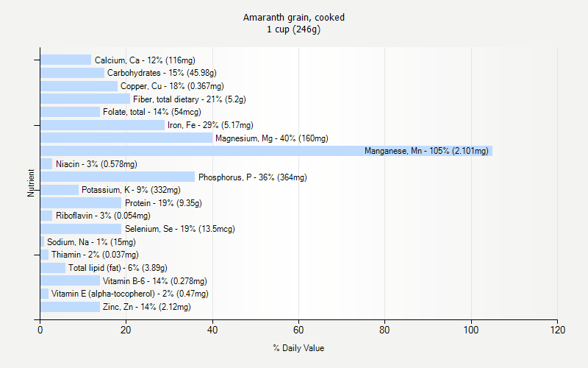Click the Iron bar in the chart

click(x=103, y=125)
